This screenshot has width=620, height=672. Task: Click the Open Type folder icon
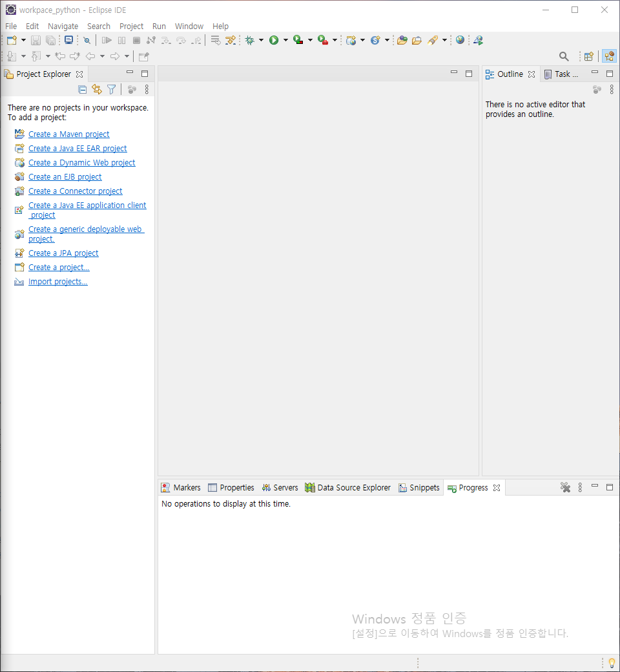point(402,40)
